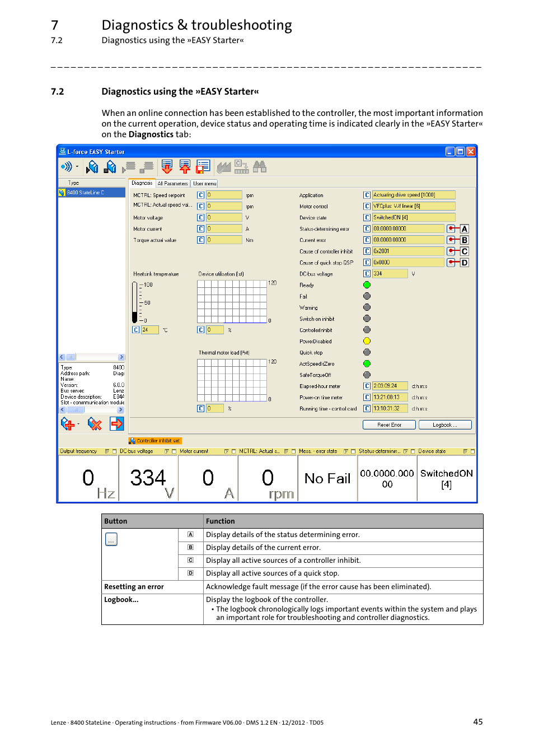The width and height of the screenshot is (534, 756).
Task: Click the Cause of controller inhibit value 0x2001
Action: click(408, 251)
